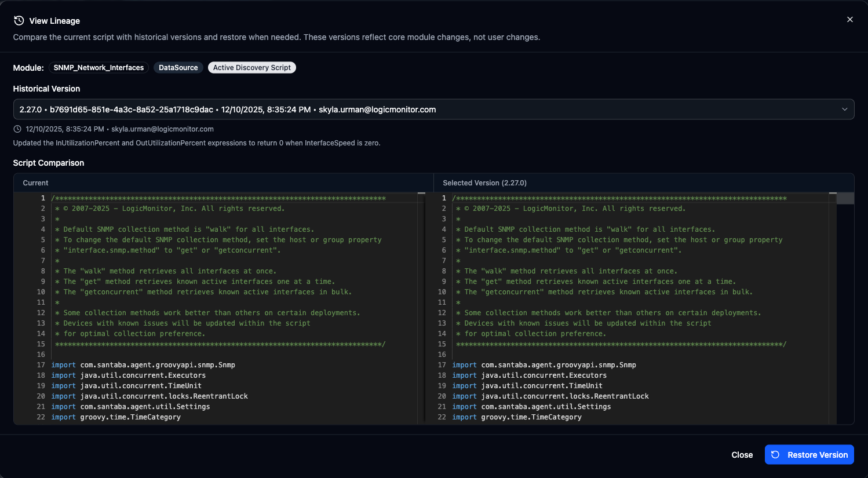This screenshot has width=868, height=478.
Task: Click line number 17 in the Current pane
Action: click(x=41, y=364)
